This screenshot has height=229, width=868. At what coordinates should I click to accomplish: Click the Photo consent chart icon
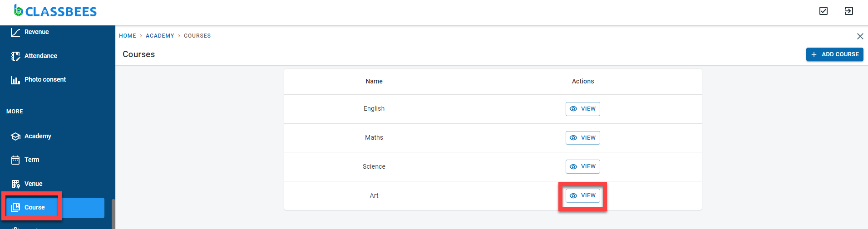(15, 80)
